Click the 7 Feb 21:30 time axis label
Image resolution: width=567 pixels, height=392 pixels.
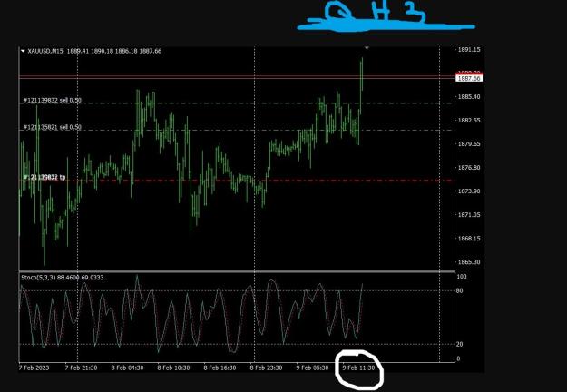(x=81, y=367)
